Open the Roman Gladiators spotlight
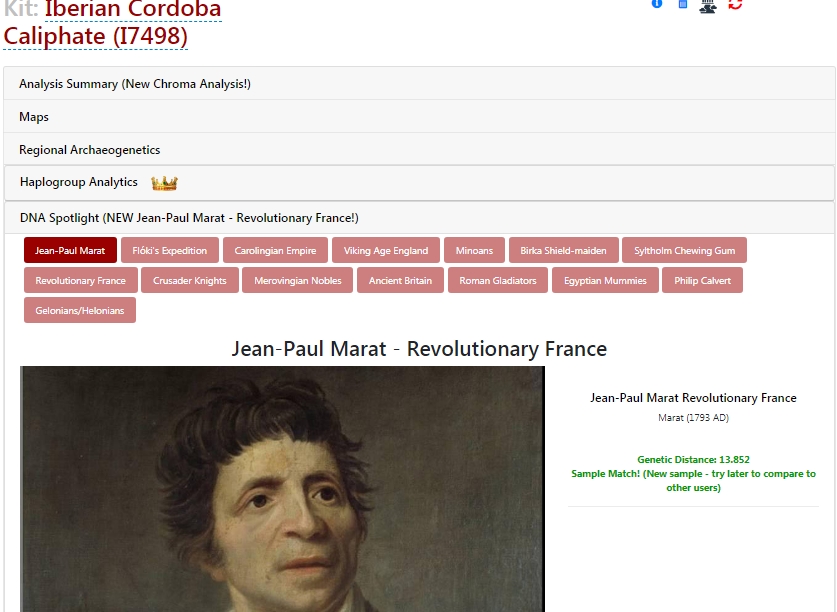This screenshot has width=837, height=612. (x=498, y=280)
